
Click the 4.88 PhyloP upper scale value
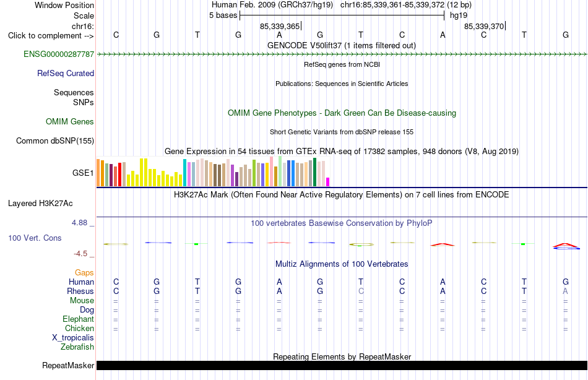click(x=79, y=223)
